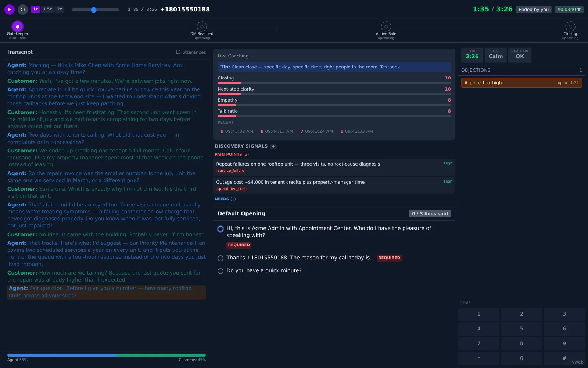Viewport: 588px width, 368px height.
Task: Click the Discovery Signals count badge
Action: (273, 146)
